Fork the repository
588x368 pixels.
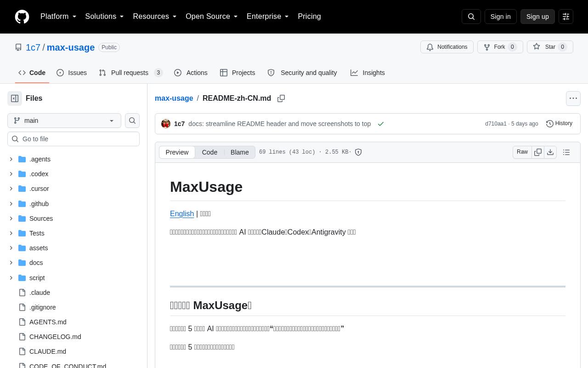pos(500,47)
